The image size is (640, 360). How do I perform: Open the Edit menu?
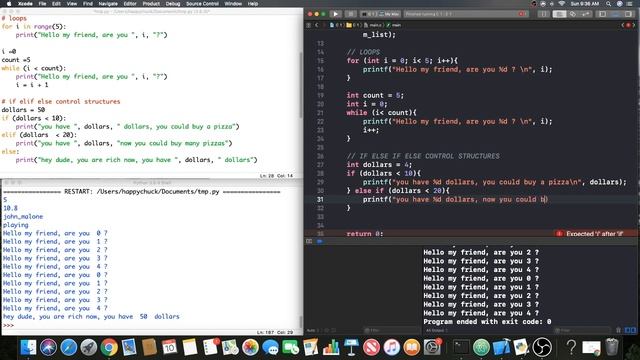[x=56, y=4]
